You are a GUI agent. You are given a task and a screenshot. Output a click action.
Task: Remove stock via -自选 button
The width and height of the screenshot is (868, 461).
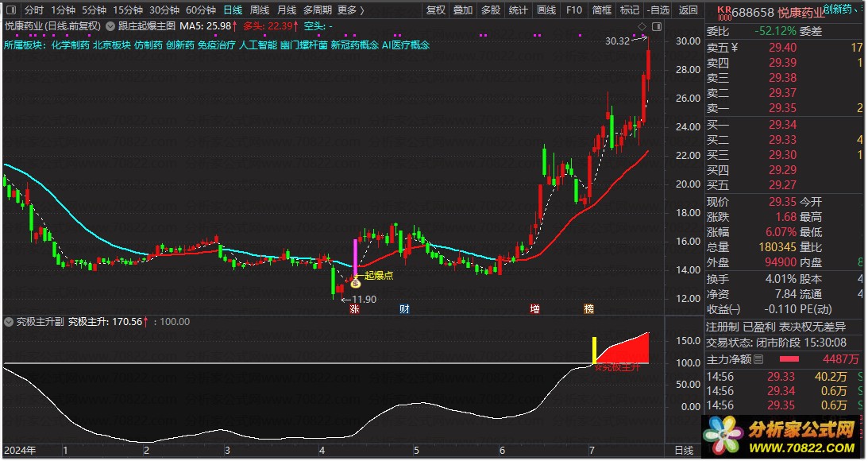658,10
